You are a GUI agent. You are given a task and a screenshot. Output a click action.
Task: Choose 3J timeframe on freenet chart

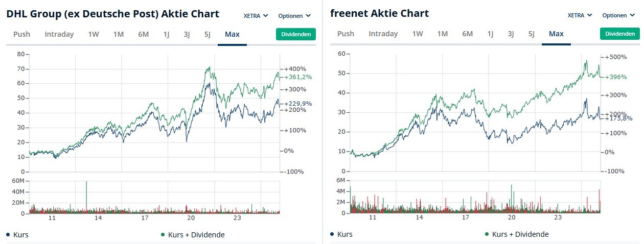click(511, 34)
